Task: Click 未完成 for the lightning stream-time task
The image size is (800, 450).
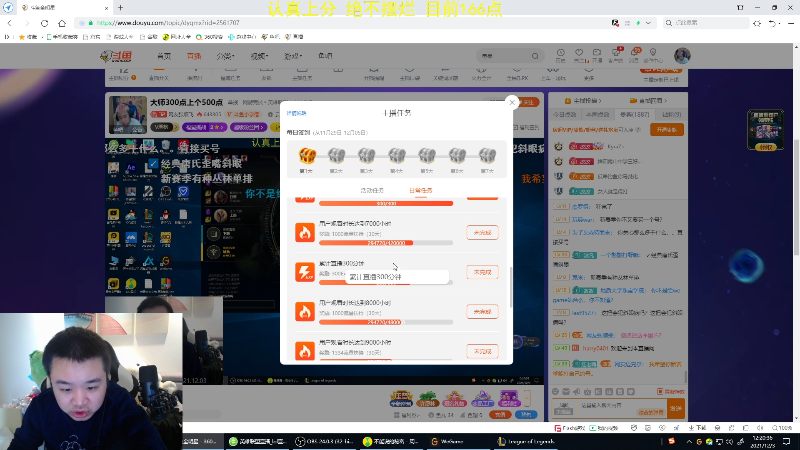Action: (482, 272)
